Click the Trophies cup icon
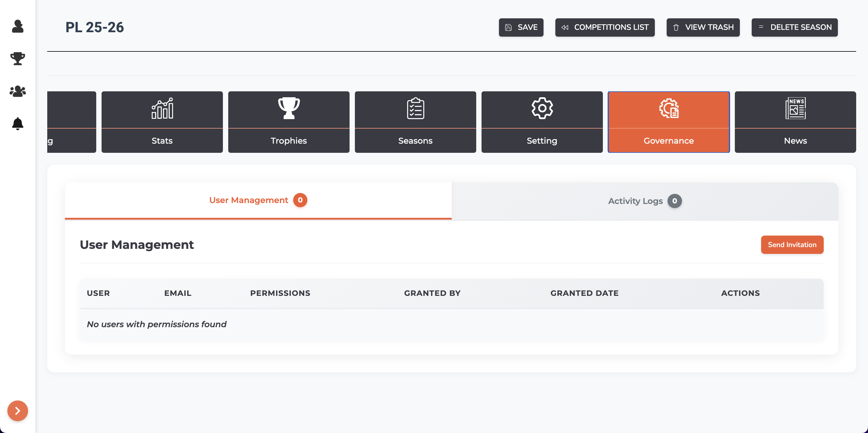 289,108
